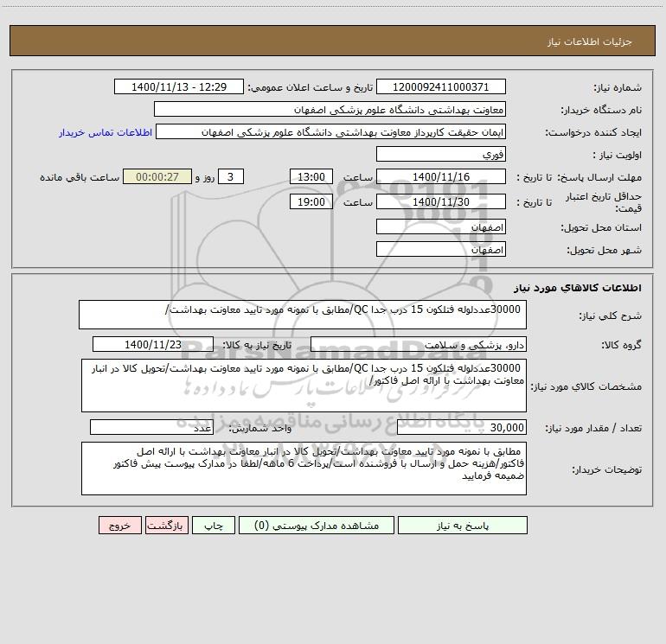This screenshot has height=644, width=666.
Task: Click the استان محل تحویل field
Action: tap(441, 226)
